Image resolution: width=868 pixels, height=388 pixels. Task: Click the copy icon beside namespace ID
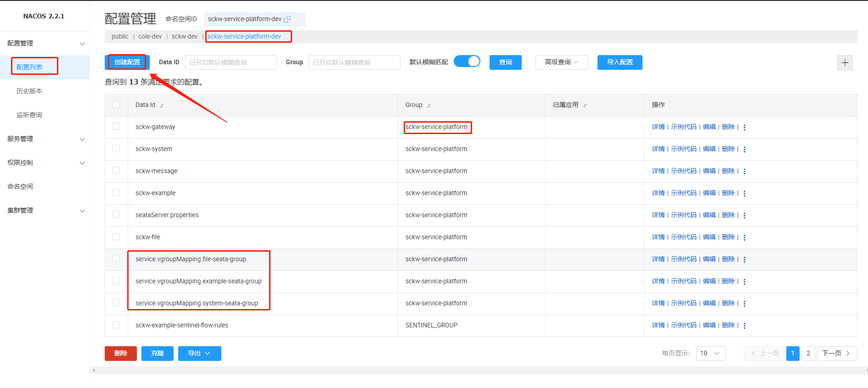coord(287,19)
